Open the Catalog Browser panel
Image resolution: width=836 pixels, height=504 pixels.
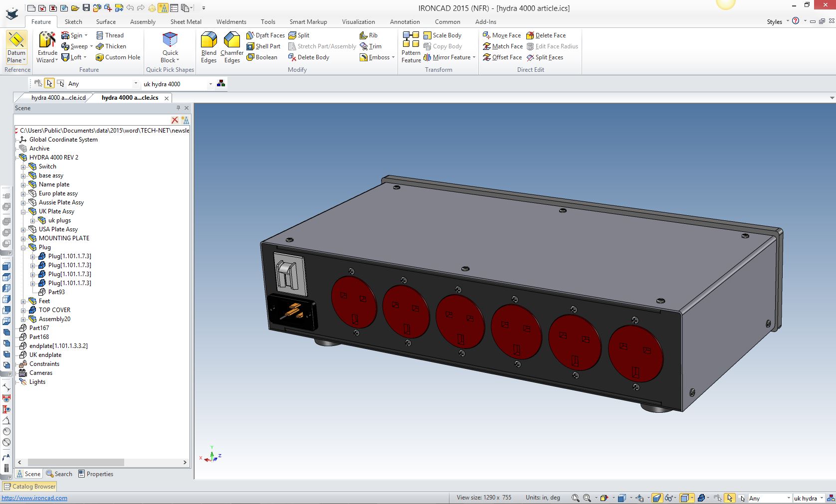coord(30,487)
